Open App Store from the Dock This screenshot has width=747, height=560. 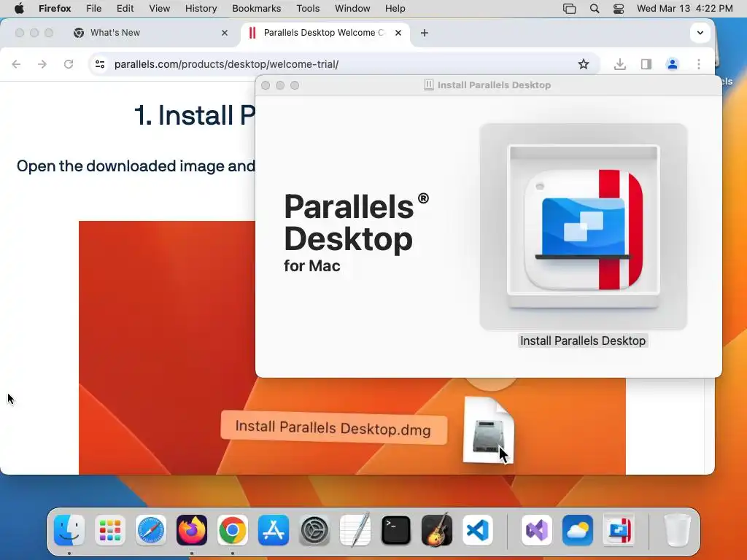pyautogui.click(x=274, y=530)
